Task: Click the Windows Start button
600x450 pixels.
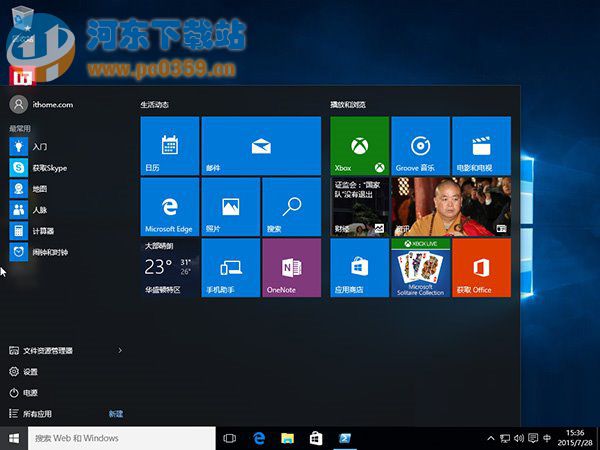Action: [x=14, y=438]
